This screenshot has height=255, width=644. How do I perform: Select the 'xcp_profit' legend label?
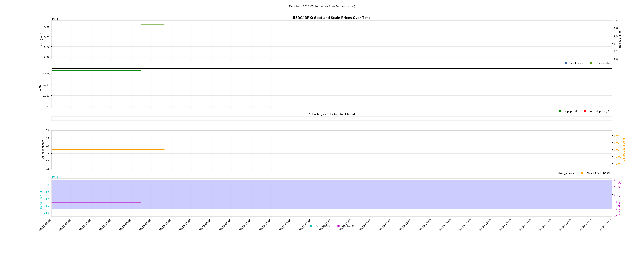(571, 111)
